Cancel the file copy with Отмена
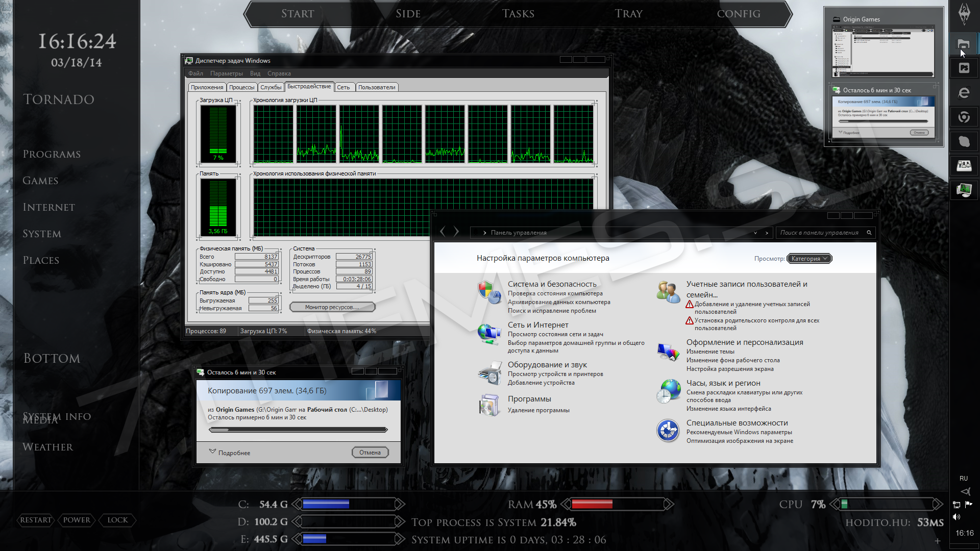This screenshot has height=551, width=980. (370, 453)
